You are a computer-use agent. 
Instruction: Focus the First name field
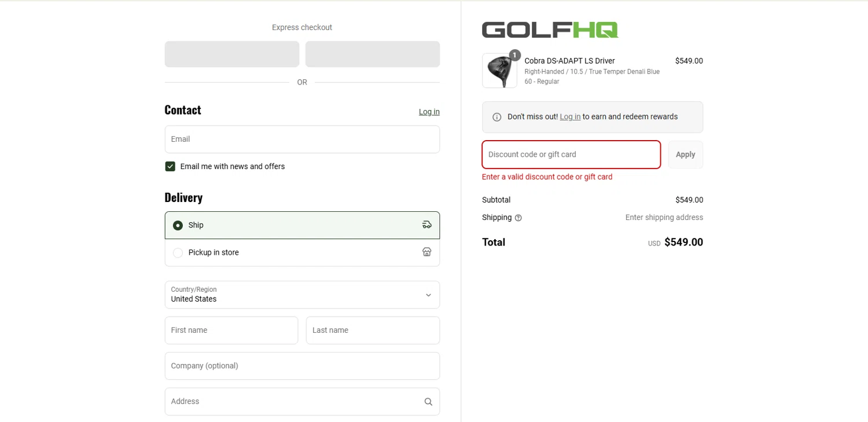click(231, 331)
